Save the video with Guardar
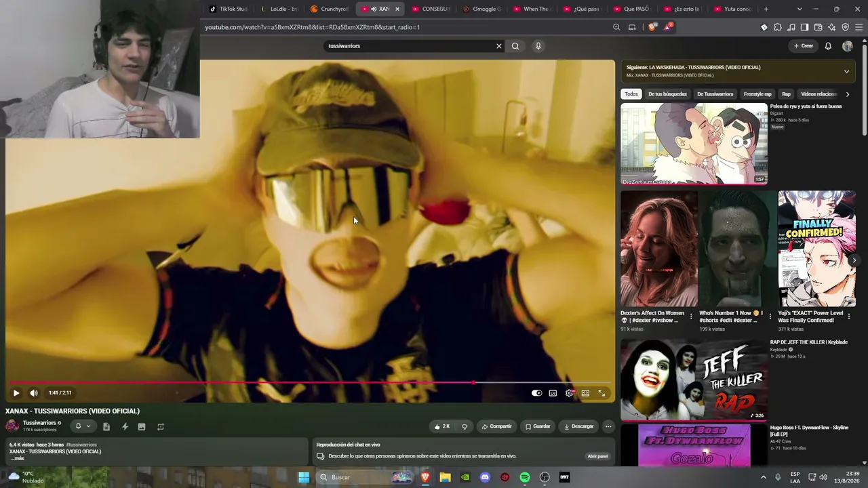This screenshot has width=868, height=488. [538, 426]
